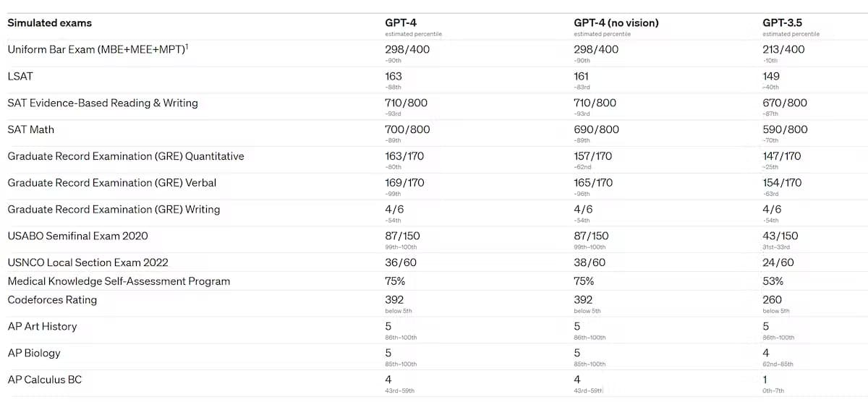Select the LSAT row label
The width and height of the screenshot is (868, 402).
click(x=20, y=76)
